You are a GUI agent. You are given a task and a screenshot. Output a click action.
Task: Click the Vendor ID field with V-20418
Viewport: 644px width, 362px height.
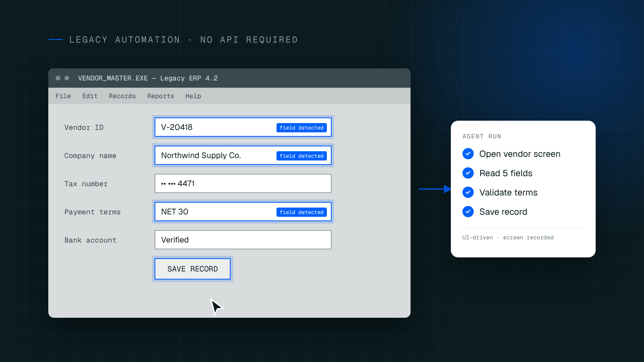(x=243, y=127)
